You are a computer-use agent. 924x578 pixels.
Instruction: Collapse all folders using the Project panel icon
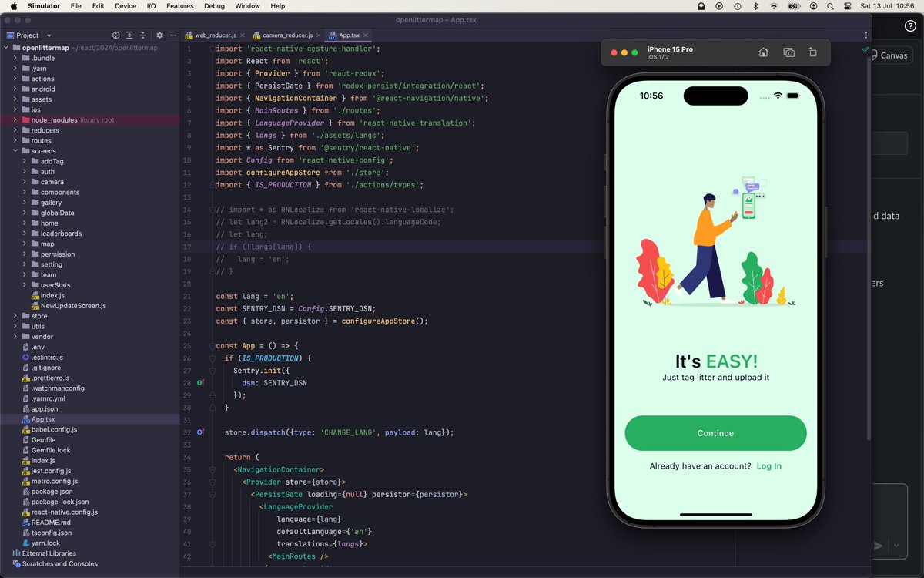coord(143,35)
